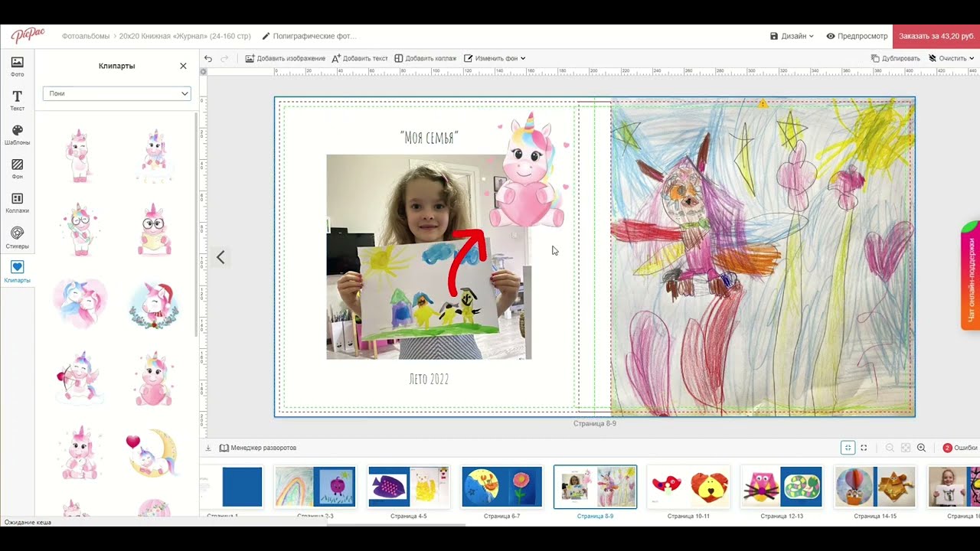Screen dimensions: 980x551
Task: Select the Клипарты sidebar tab
Action: (17, 272)
